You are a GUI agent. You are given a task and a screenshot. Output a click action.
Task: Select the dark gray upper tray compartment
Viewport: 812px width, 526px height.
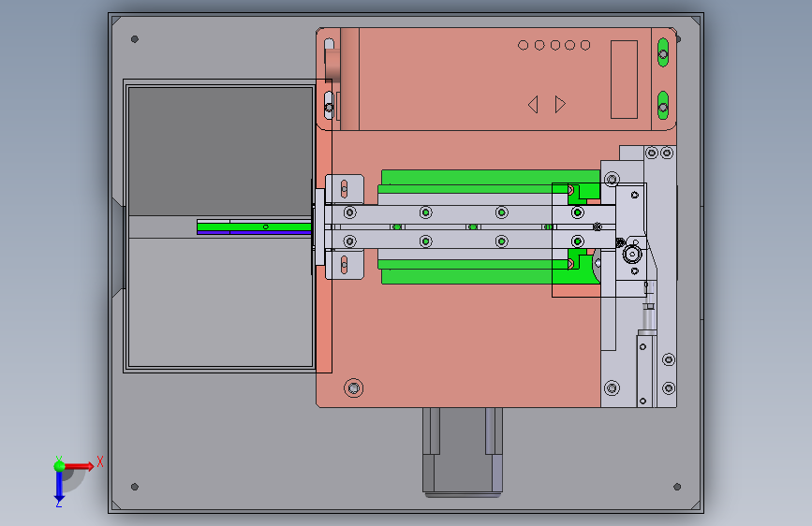point(221,152)
